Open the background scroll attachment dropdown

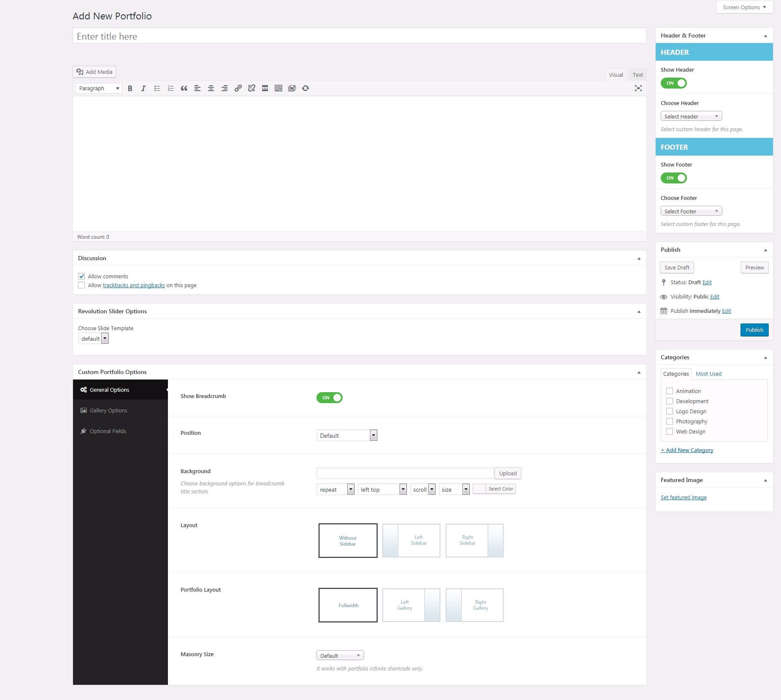(x=423, y=489)
